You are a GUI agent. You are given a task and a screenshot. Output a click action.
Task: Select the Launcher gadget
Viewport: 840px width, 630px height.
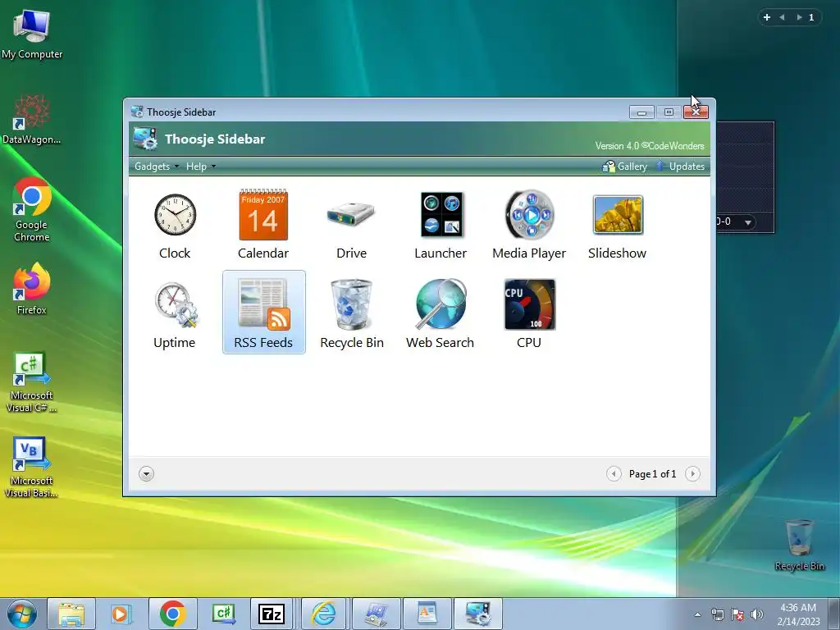click(441, 225)
